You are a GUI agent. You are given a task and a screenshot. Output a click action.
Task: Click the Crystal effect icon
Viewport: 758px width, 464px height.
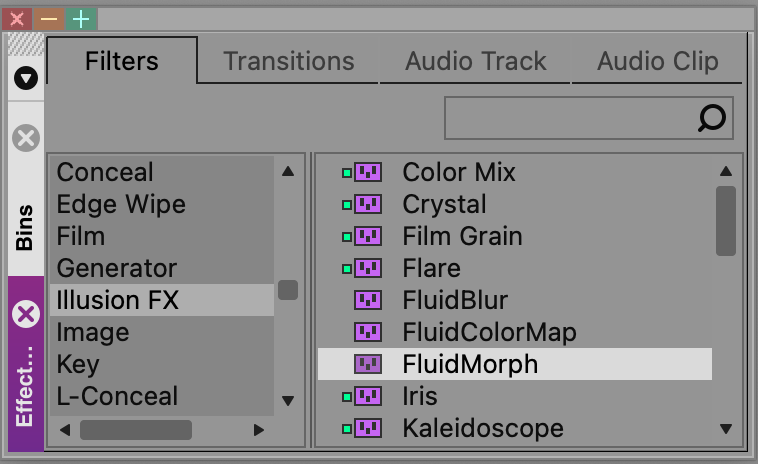(x=368, y=204)
